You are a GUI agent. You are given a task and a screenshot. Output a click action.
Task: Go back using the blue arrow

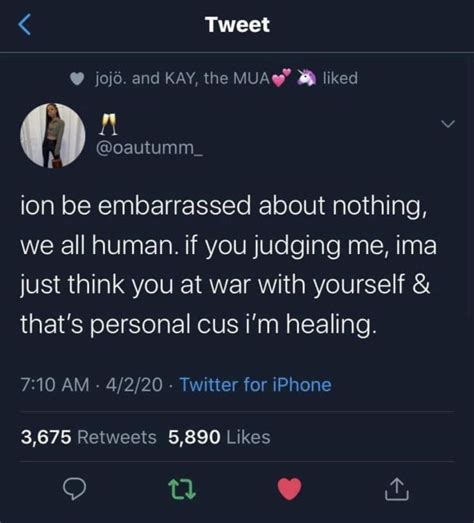click(25, 25)
